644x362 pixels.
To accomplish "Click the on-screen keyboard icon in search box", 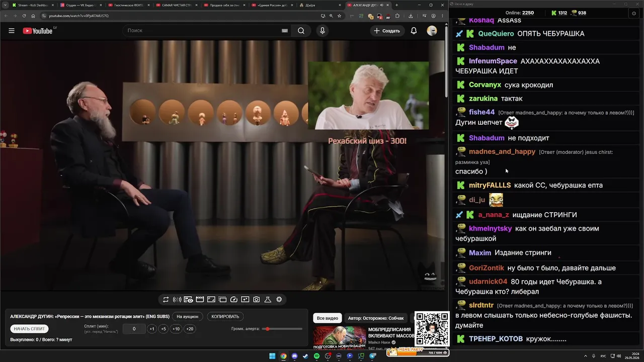I will (x=284, y=31).
